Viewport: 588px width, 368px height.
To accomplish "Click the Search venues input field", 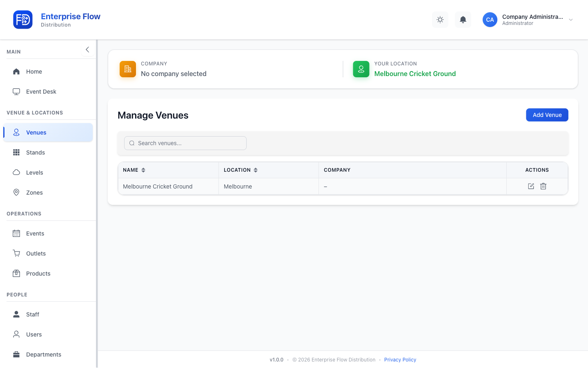I will pyautogui.click(x=185, y=143).
